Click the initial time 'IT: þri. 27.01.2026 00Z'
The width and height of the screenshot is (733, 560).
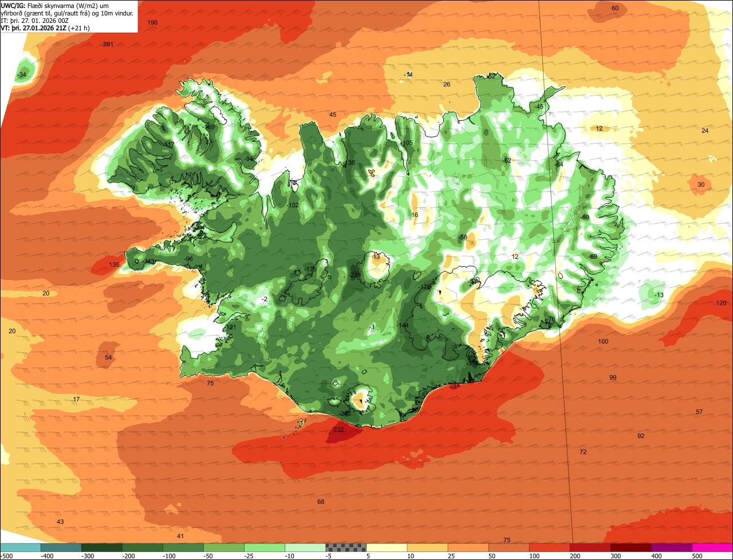click(x=34, y=20)
